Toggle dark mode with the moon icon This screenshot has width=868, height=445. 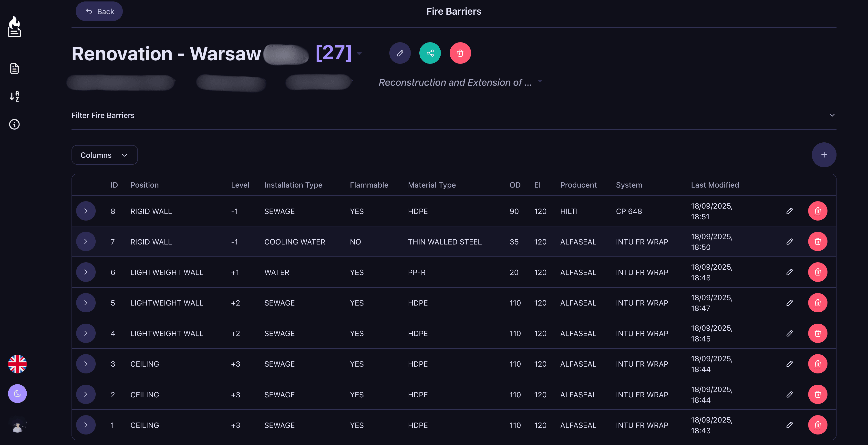pyautogui.click(x=17, y=393)
